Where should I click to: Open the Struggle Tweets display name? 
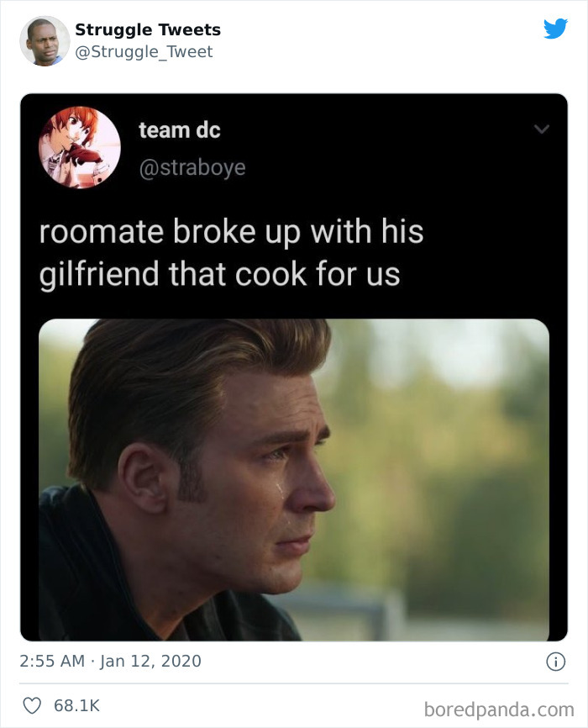[x=148, y=29]
